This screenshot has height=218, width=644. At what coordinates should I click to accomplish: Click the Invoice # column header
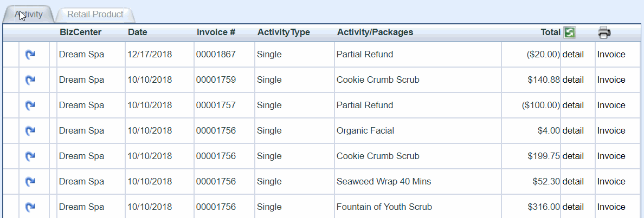coord(216,32)
